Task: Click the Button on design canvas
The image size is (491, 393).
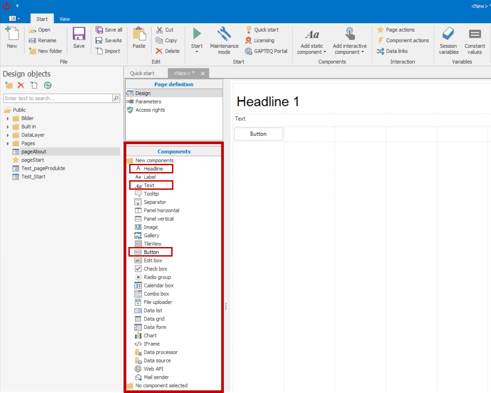Action: click(258, 134)
